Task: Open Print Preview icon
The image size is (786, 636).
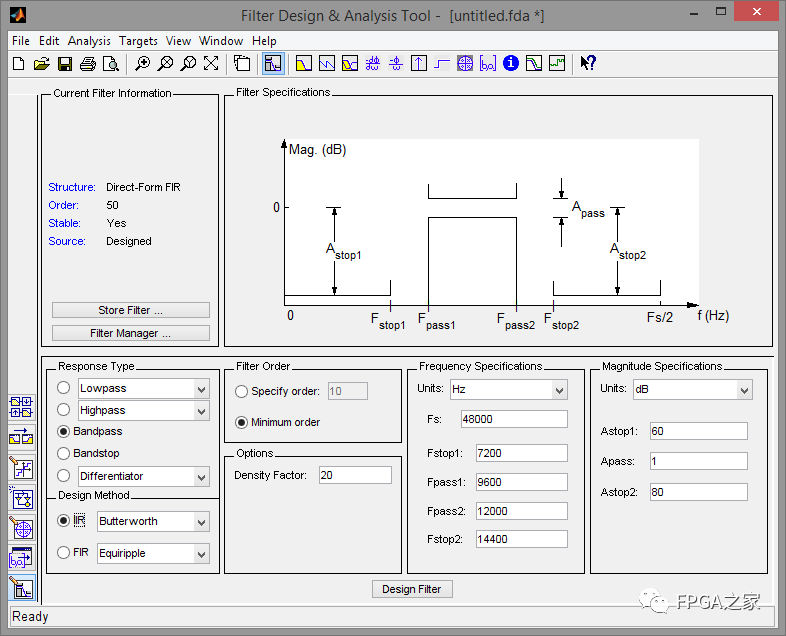Action: pos(111,64)
